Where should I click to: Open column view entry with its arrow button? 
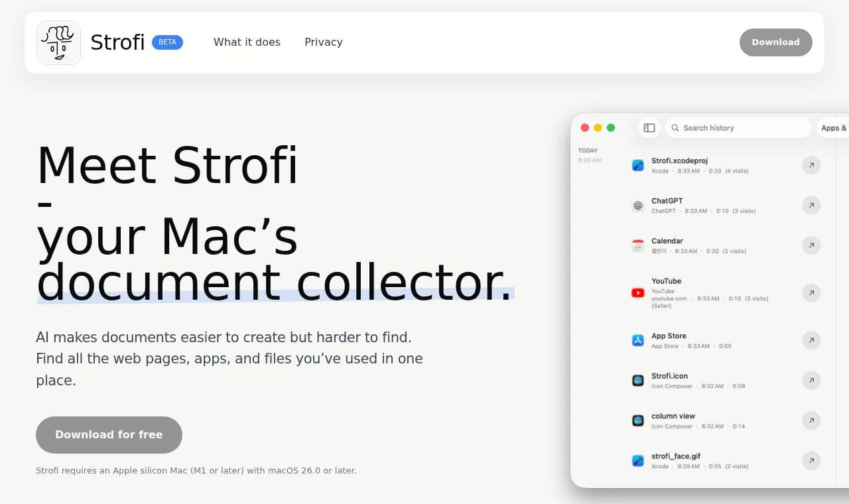pyautogui.click(x=811, y=420)
